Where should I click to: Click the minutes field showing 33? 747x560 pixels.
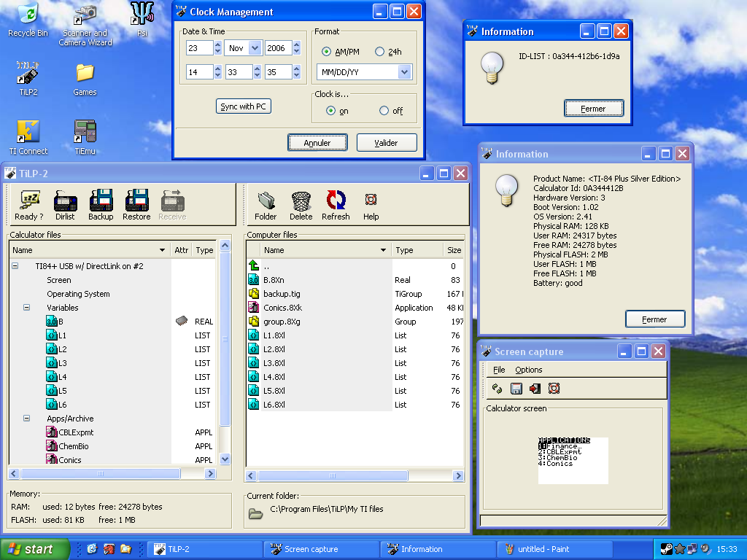[x=239, y=72]
